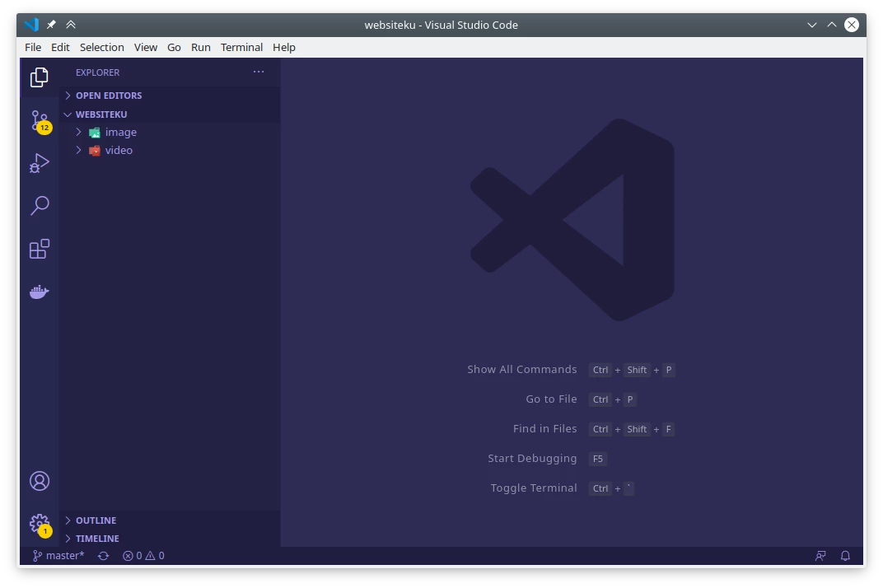
Task: Click the errors and warnings indicator
Action: [x=142, y=555]
